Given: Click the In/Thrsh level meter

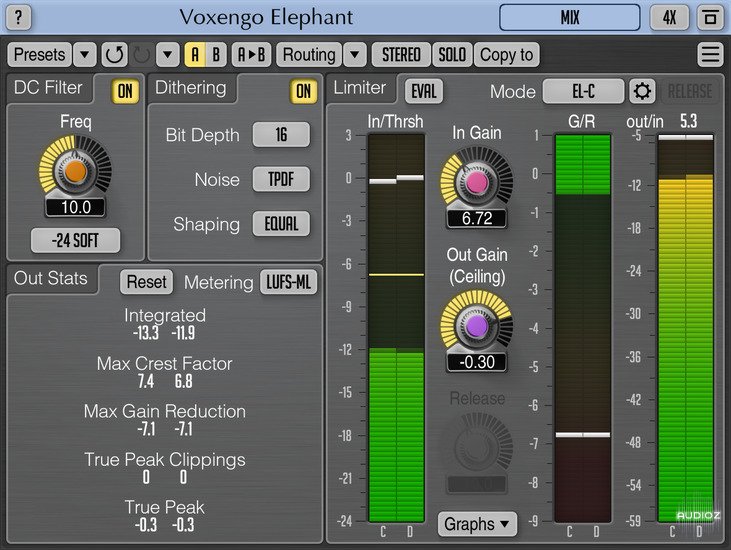Looking at the screenshot, I should (x=396, y=328).
